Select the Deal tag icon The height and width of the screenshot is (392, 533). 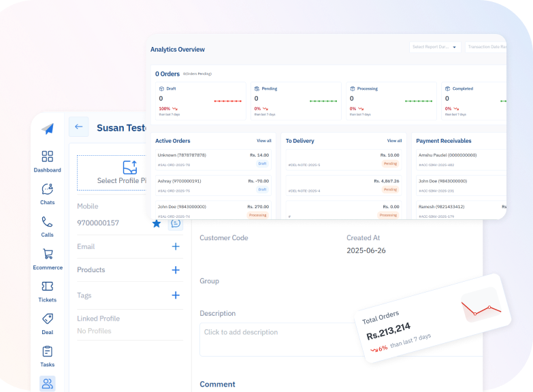pyautogui.click(x=47, y=323)
